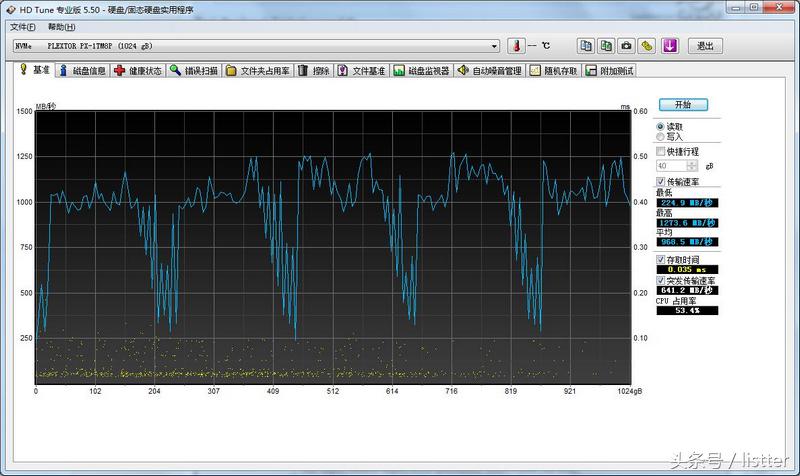Image resolution: width=800 pixels, height=476 pixels.
Task: Select the 写入 write radio button
Action: 661,137
